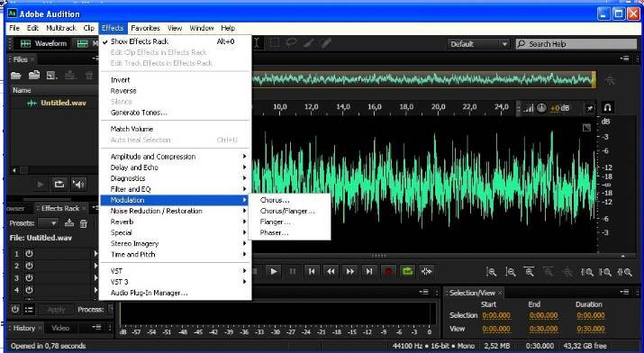Zoom in at in-point icon
The height and width of the screenshot is (353, 644).
(x=587, y=272)
